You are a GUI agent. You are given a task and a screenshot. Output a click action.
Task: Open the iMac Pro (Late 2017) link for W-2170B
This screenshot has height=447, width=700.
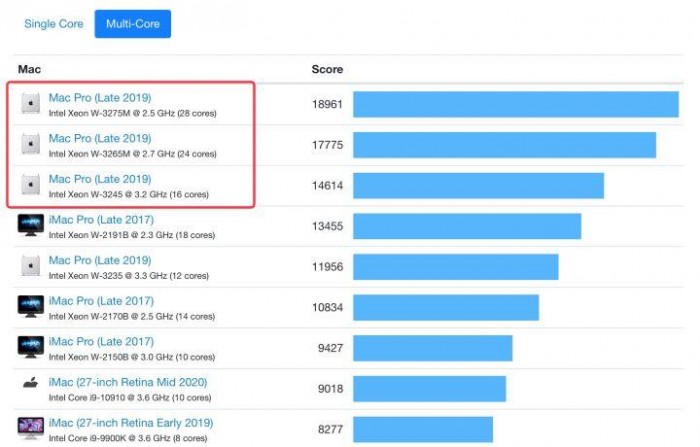(101, 301)
